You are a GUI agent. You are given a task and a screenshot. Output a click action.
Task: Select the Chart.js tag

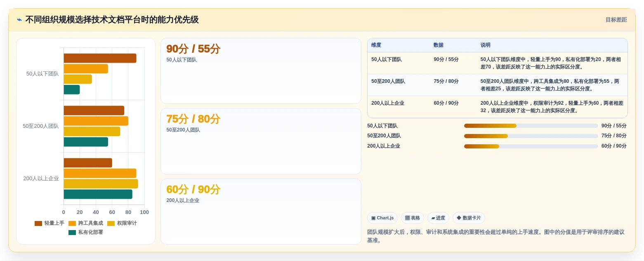tap(382, 218)
